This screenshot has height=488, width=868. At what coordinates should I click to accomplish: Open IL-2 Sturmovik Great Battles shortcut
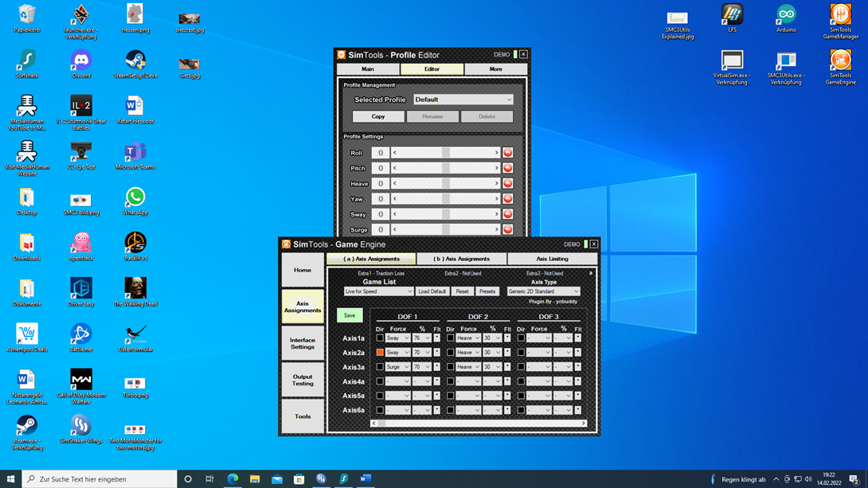(x=80, y=112)
